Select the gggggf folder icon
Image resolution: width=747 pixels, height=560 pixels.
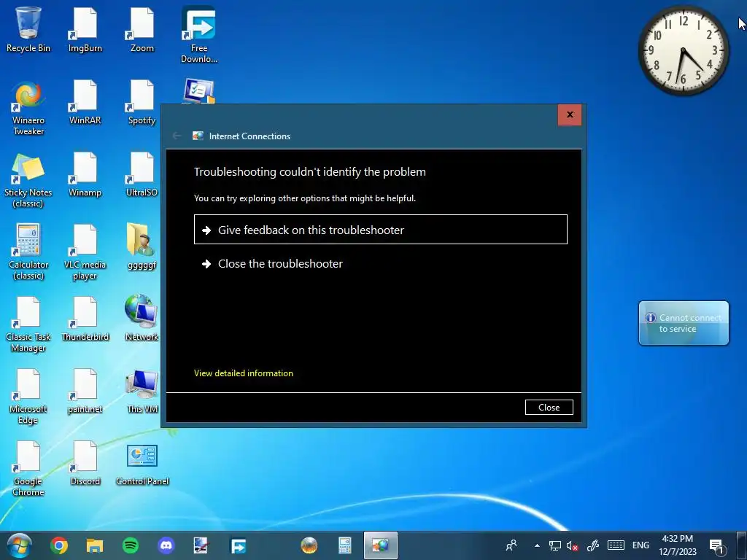(x=142, y=246)
